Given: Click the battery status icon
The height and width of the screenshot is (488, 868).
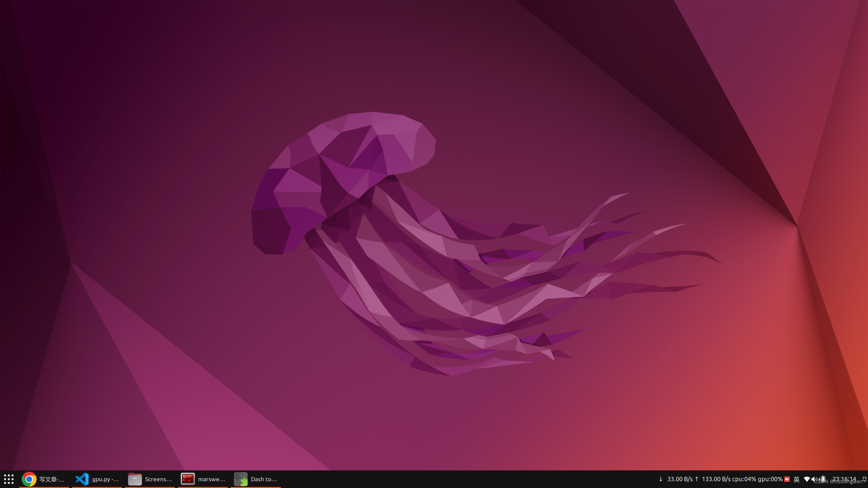Looking at the screenshot, I should click(x=823, y=479).
